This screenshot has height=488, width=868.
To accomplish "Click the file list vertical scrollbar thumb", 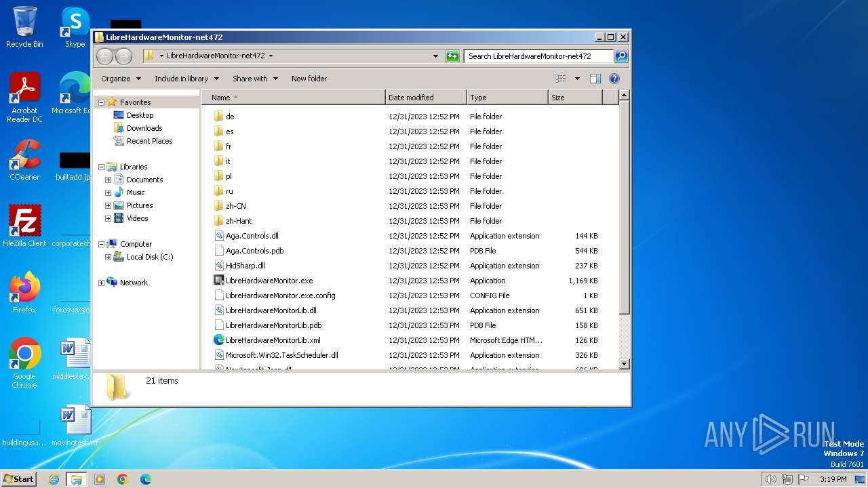I will (x=625, y=209).
